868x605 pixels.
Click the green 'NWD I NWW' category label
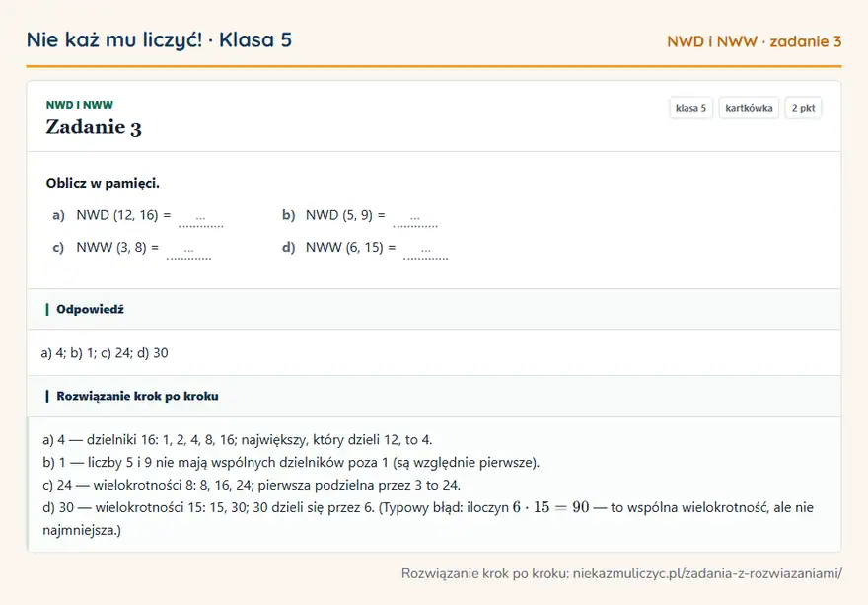[x=80, y=105]
